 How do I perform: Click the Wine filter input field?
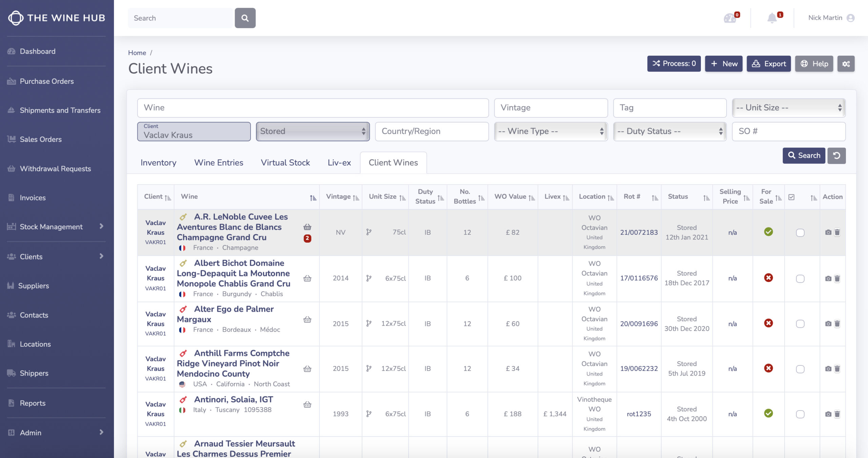pos(313,108)
